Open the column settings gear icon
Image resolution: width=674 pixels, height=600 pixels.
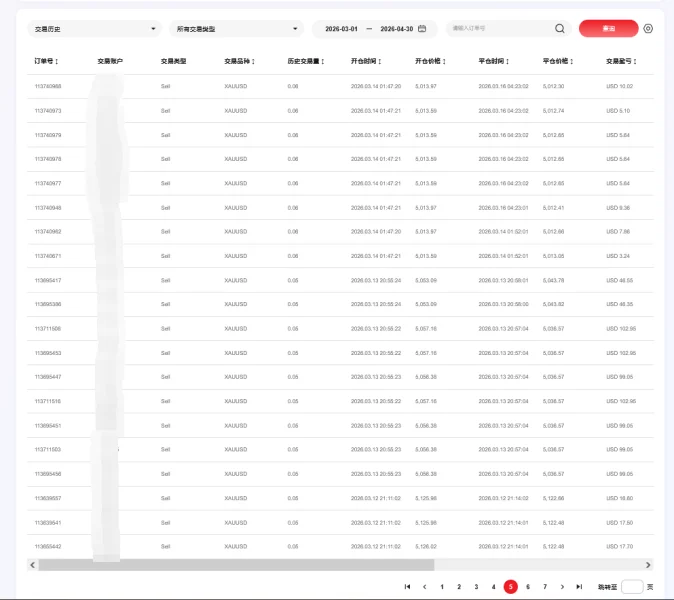click(x=648, y=28)
